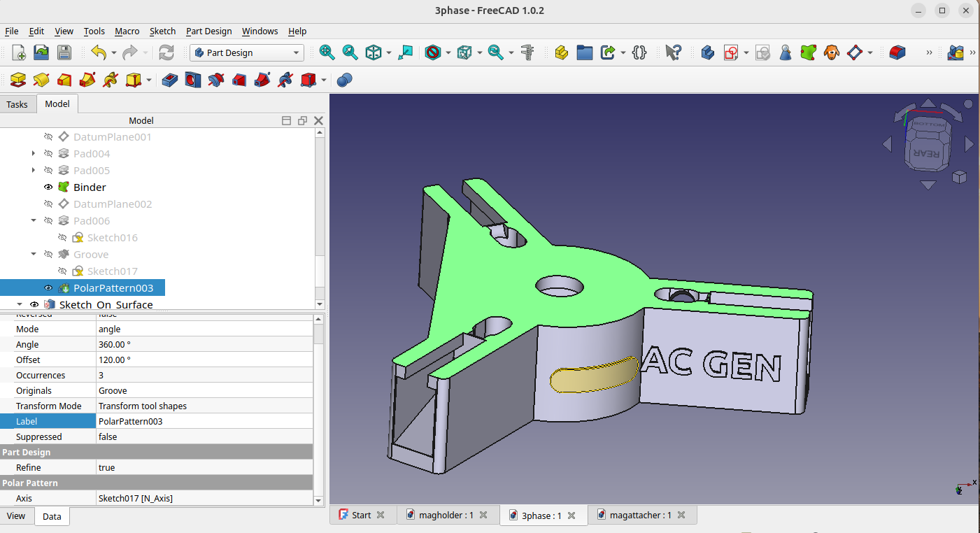Open the Measure caliper tool
Viewport: 980px width, 533px height.
pos(528,52)
